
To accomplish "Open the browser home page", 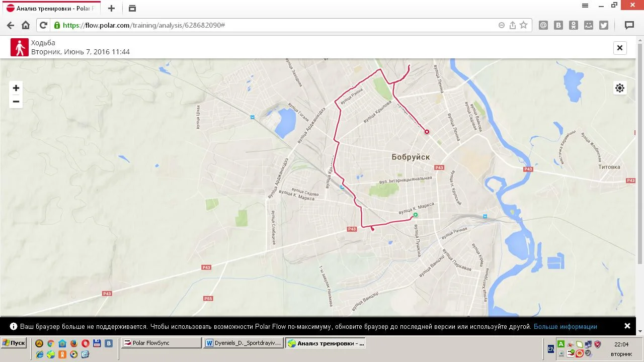I will (x=26, y=25).
